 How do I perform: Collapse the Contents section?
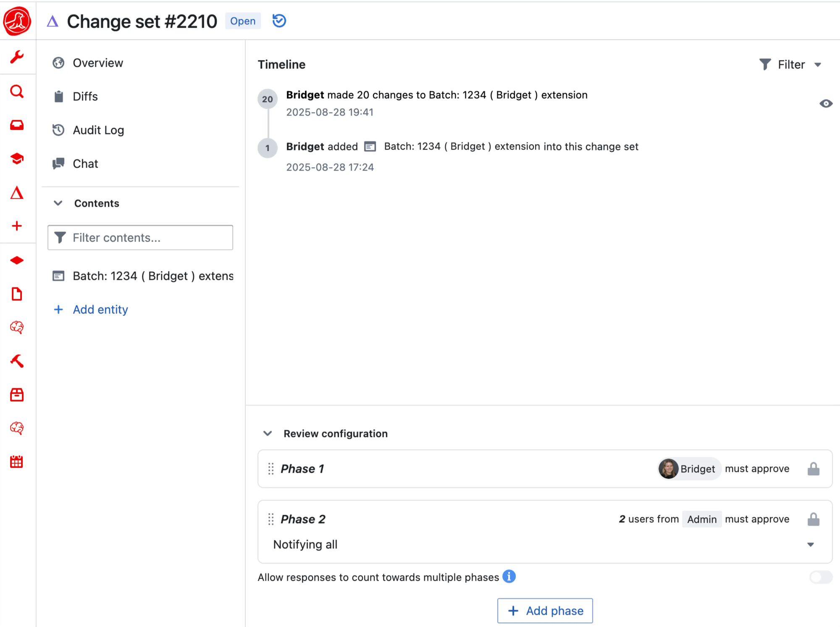click(x=58, y=203)
